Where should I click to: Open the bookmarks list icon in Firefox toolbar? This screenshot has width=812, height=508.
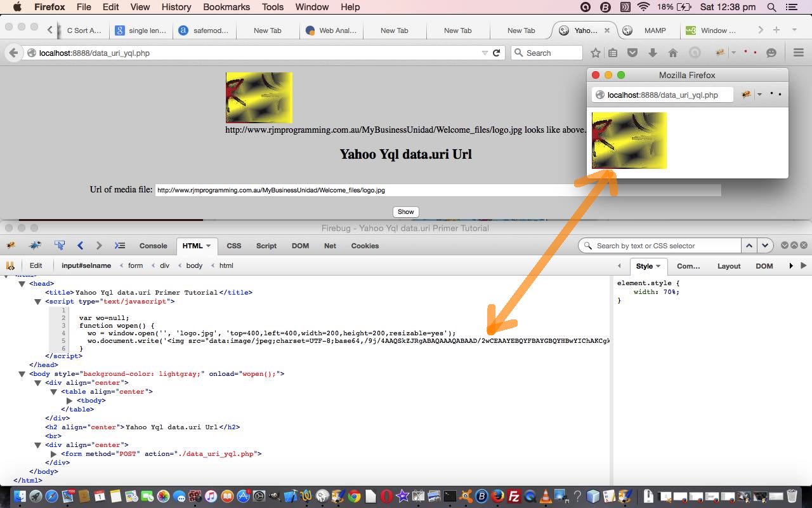click(613, 53)
